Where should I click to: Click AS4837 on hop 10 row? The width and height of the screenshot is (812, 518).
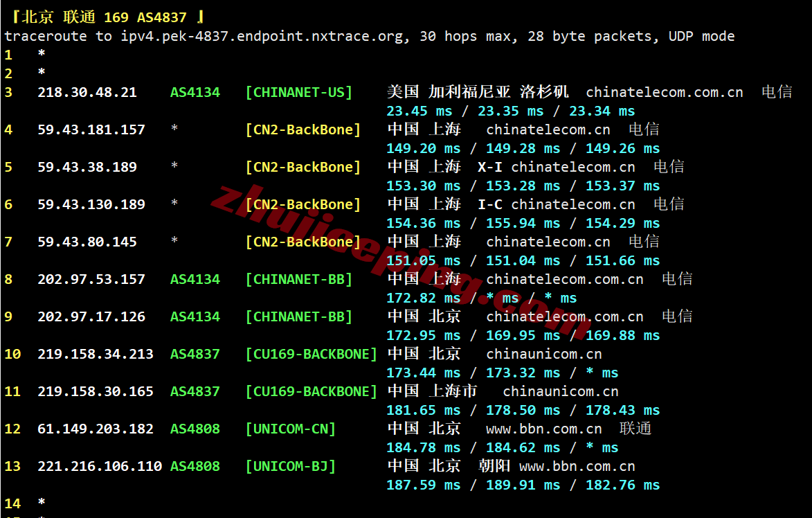[195, 354]
